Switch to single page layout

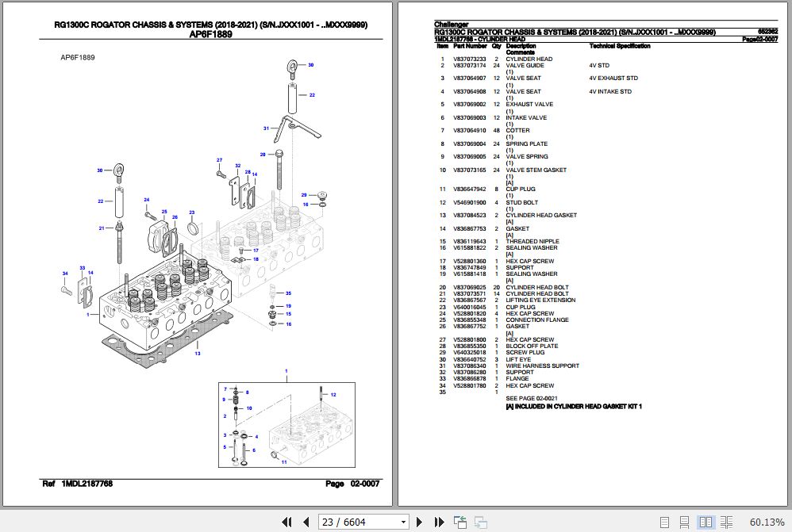665,522
